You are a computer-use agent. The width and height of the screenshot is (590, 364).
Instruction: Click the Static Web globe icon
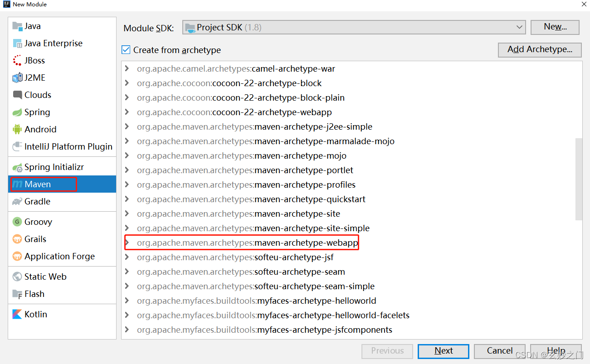18,277
